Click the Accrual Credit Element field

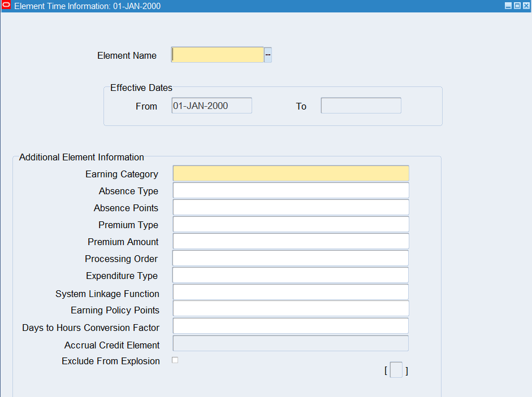[291, 343]
